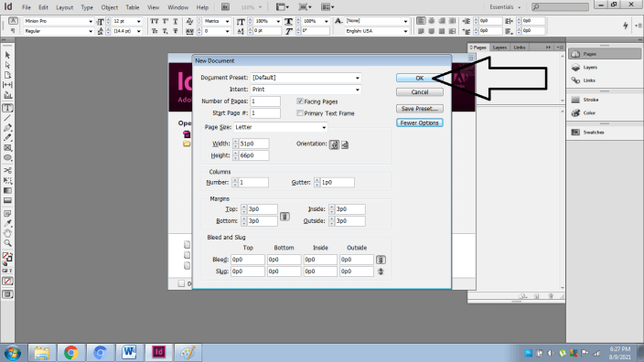Select the Ellipse tool

[x=7, y=158]
